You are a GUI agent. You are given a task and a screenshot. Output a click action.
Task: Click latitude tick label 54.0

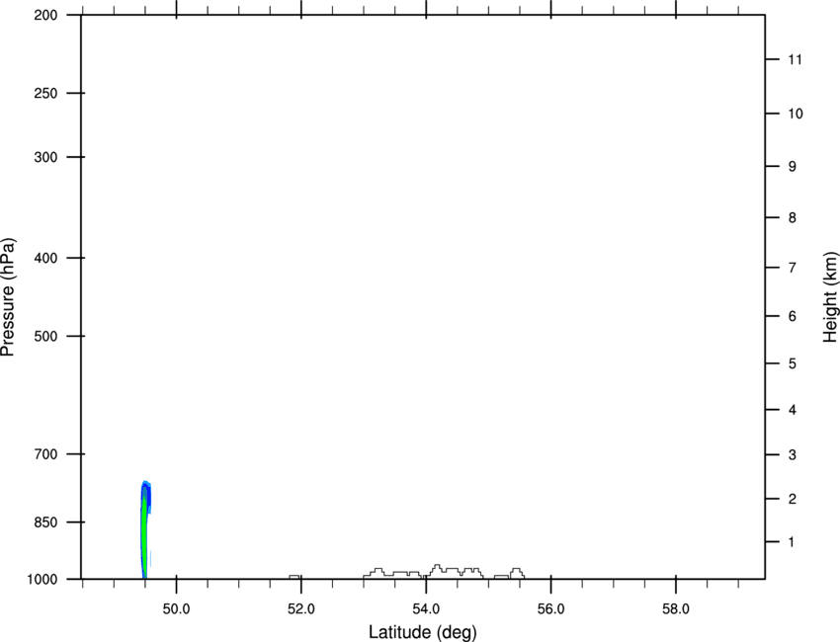[426, 609]
